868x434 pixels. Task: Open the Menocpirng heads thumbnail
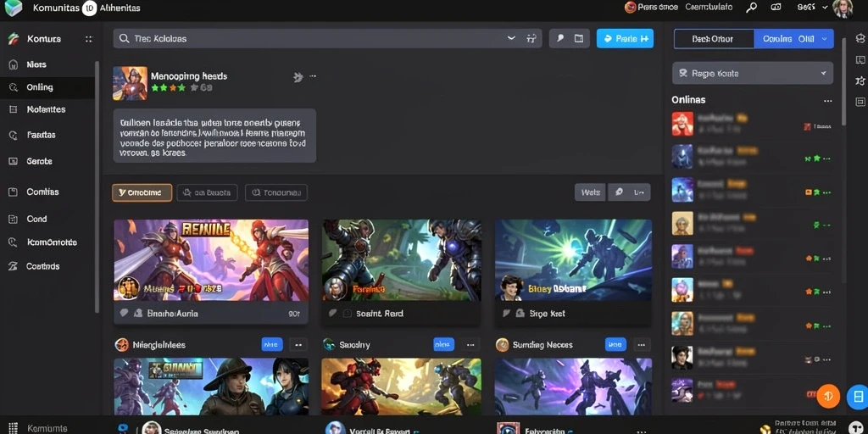pyautogui.click(x=130, y=84)
